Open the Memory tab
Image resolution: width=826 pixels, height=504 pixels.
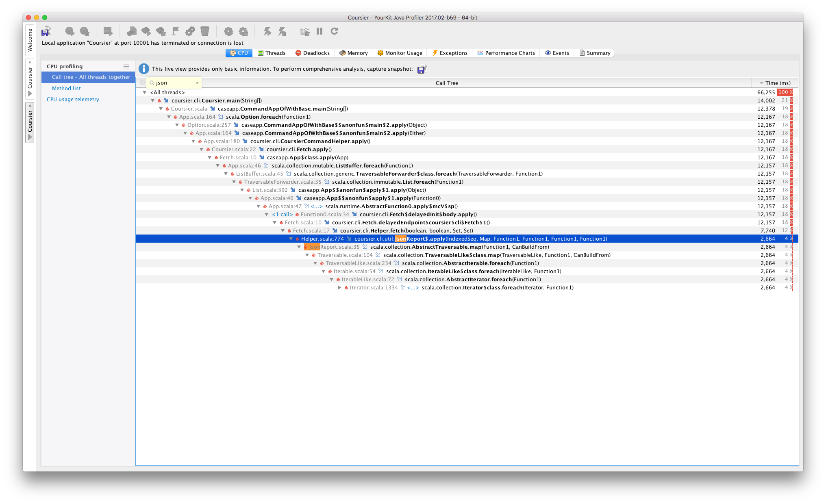(354, 53)
